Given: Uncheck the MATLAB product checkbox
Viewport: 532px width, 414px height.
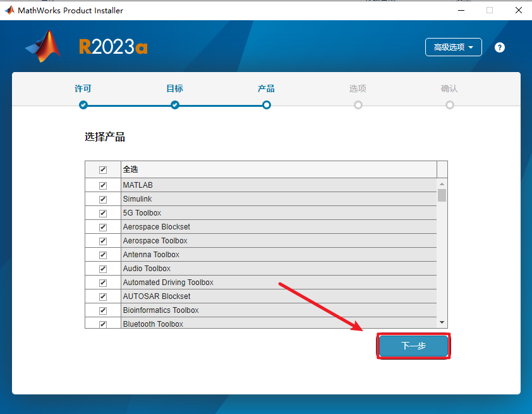Looking at the screenshot, I should 103,186.
